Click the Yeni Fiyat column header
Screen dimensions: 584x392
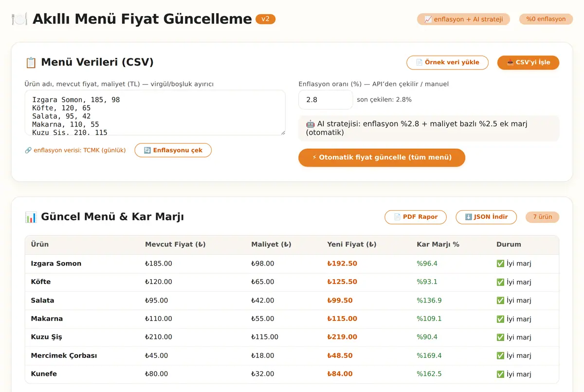[352, 245]
